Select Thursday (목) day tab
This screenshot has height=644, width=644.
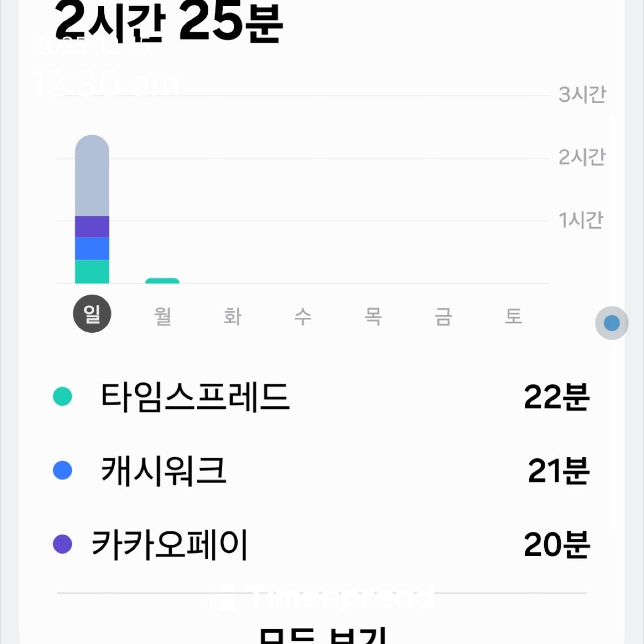tap(373, 316)
